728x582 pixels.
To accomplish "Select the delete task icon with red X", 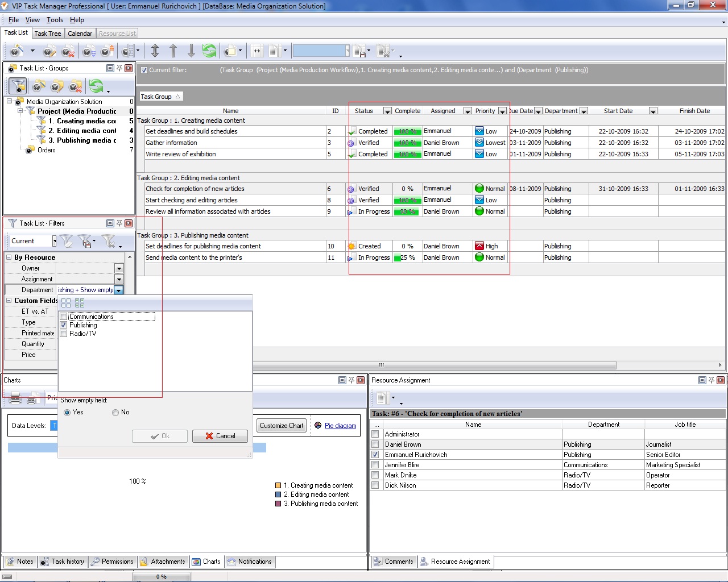I will 66,51.
